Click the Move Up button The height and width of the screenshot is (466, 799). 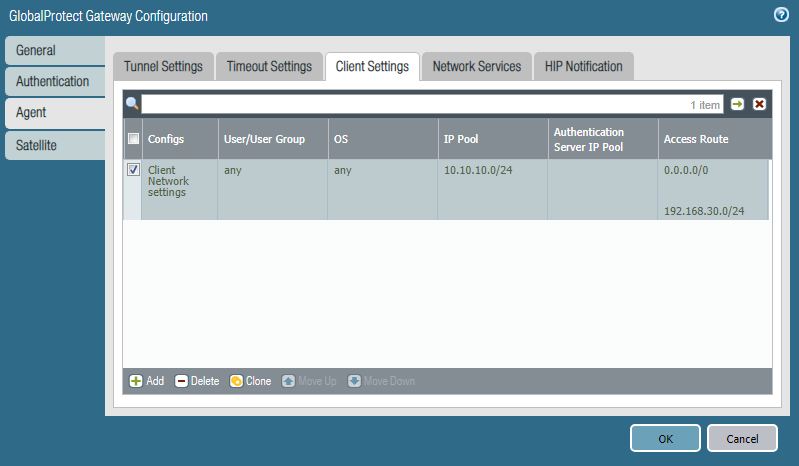click(x=309, y=381)
